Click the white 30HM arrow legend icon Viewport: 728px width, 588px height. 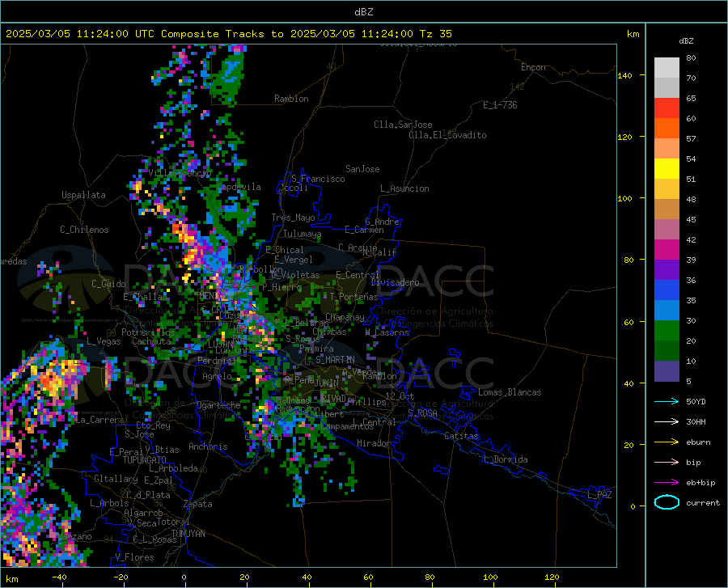pyautogui.click(x=667, y=422)
